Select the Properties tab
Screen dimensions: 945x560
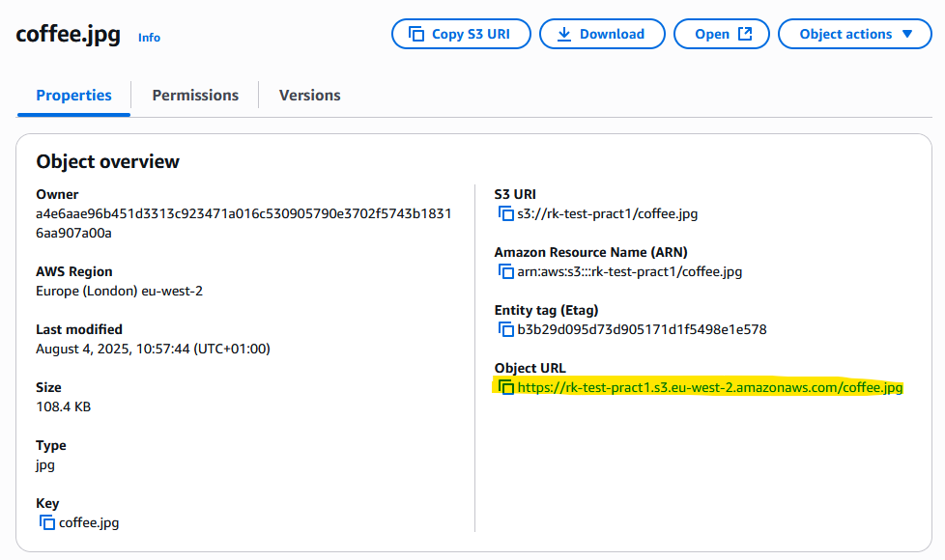(73, 96)
